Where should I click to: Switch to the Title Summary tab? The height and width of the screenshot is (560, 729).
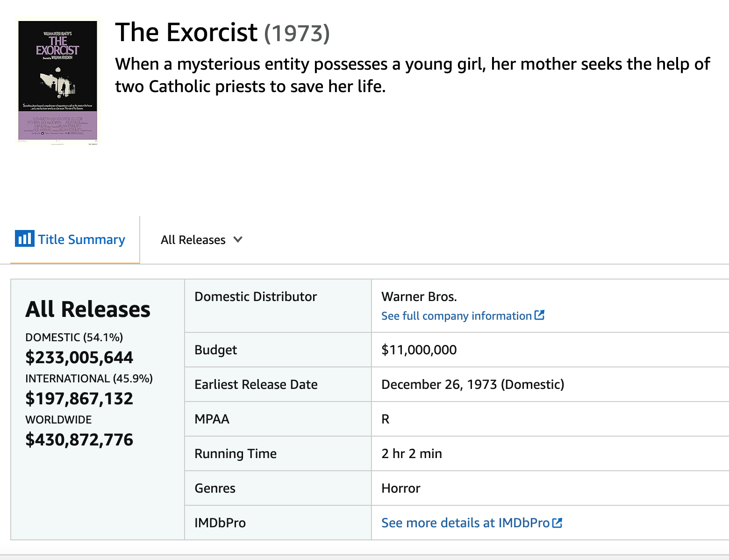click(70, 239)
